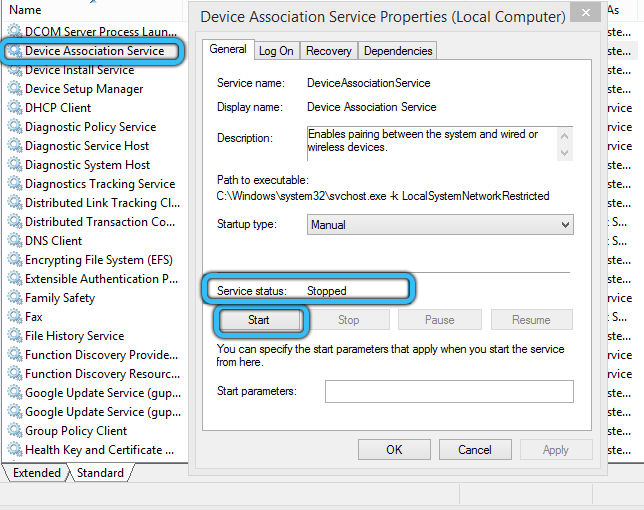Click the Apply button

click(556, 450)
